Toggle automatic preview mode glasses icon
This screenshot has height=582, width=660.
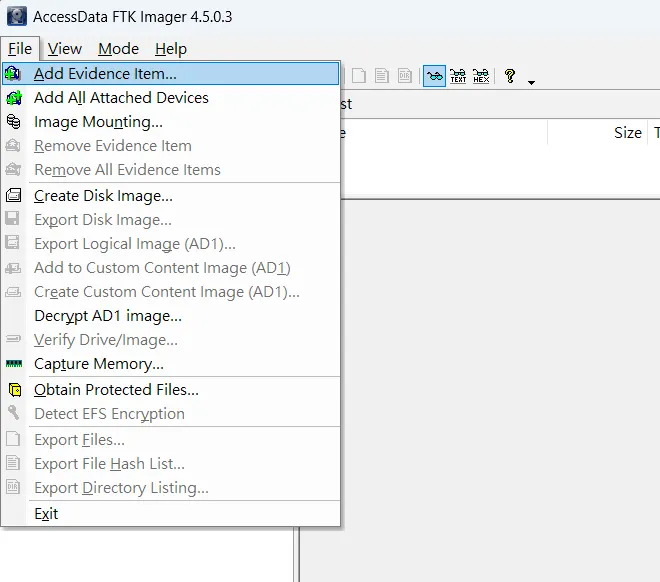tap(434, 76)
